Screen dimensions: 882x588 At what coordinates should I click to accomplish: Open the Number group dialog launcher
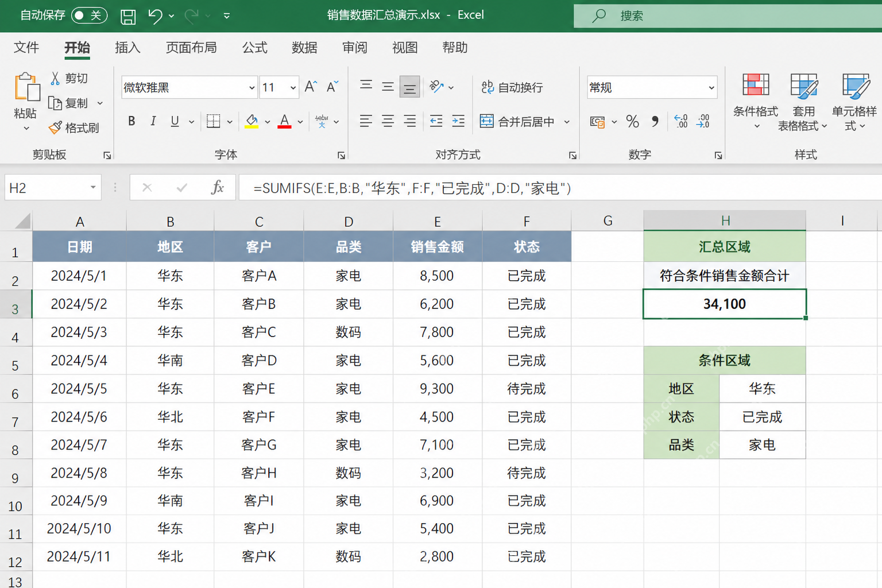click(718, 155)
